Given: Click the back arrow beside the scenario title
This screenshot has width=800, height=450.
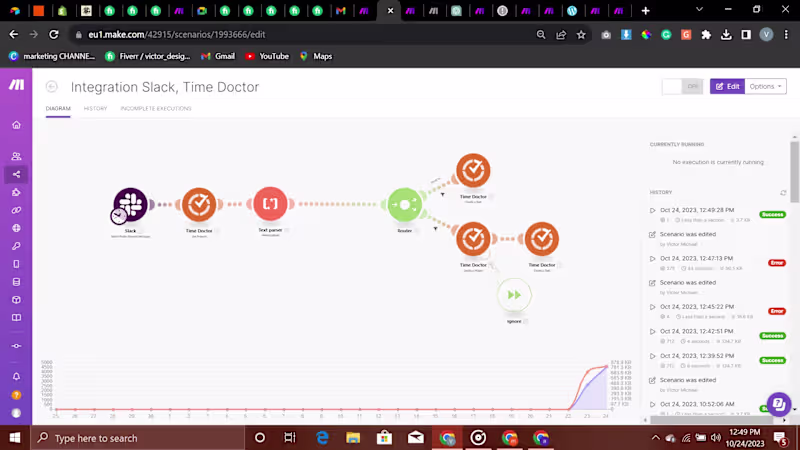Looking at the screenshot, I should coord(52,87).
